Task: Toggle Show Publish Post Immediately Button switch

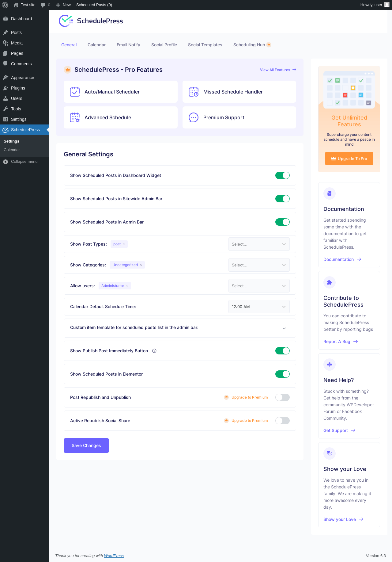Action: [x=282, y=351]
